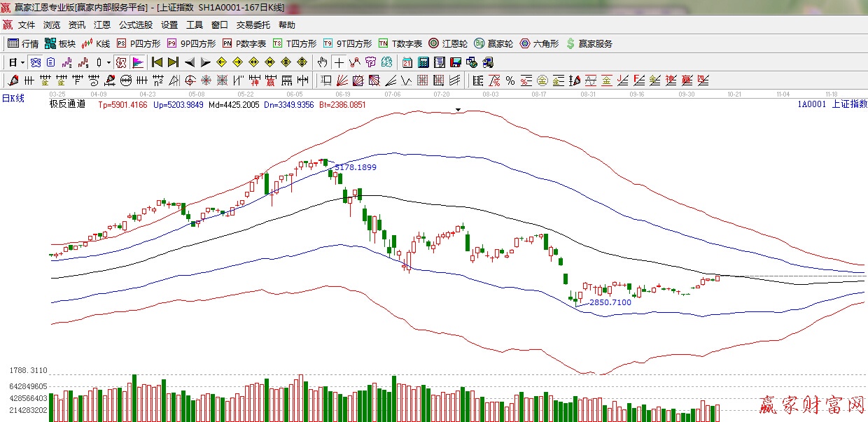Select the percent (%) line tool
The width and height of the screenshot is (868, 422).
[x=510, y=80]
